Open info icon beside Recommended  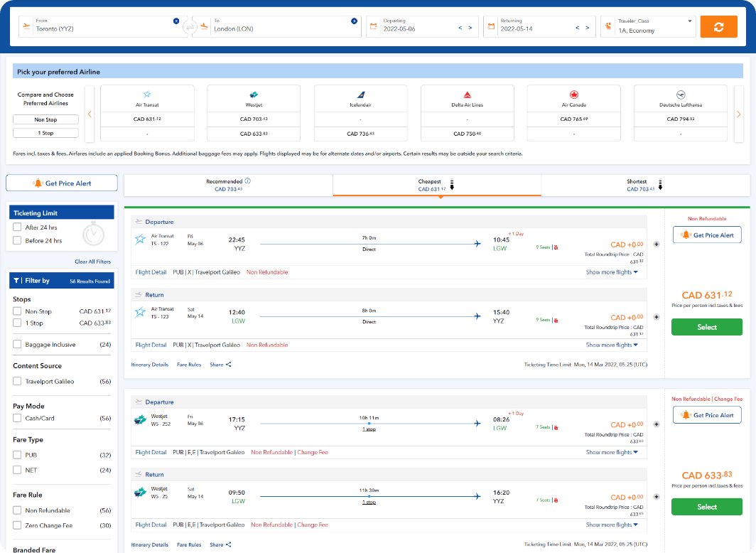(x=248, y=181)
